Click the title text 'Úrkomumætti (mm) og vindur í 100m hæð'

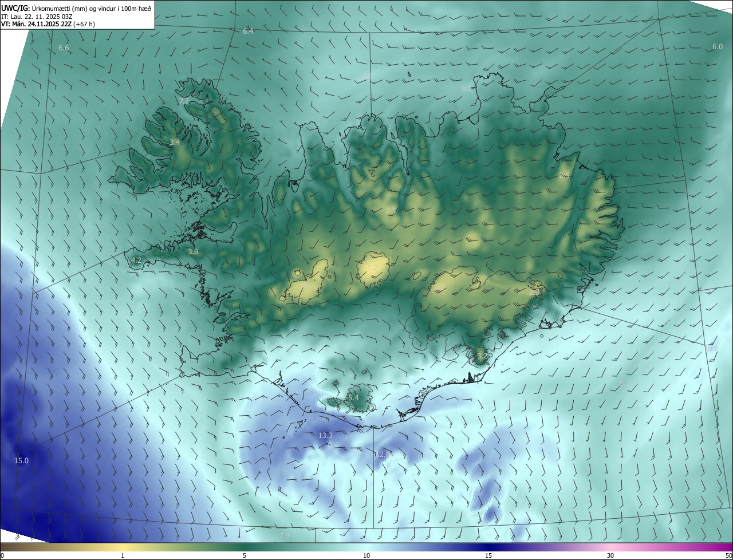(91, 7)
